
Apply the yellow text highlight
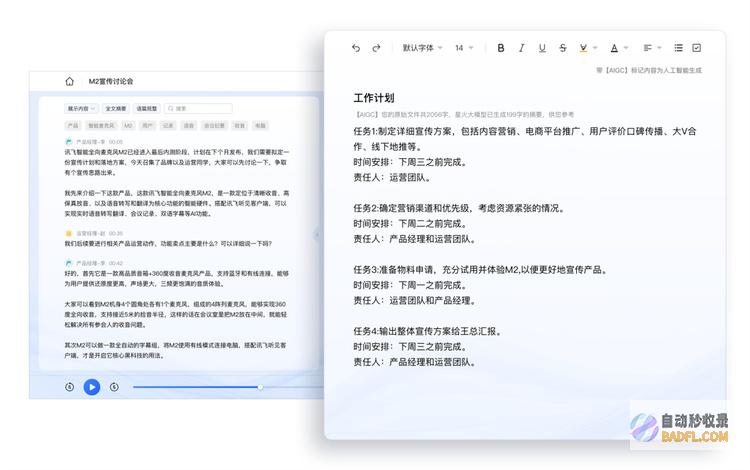(x=583, y=48)
